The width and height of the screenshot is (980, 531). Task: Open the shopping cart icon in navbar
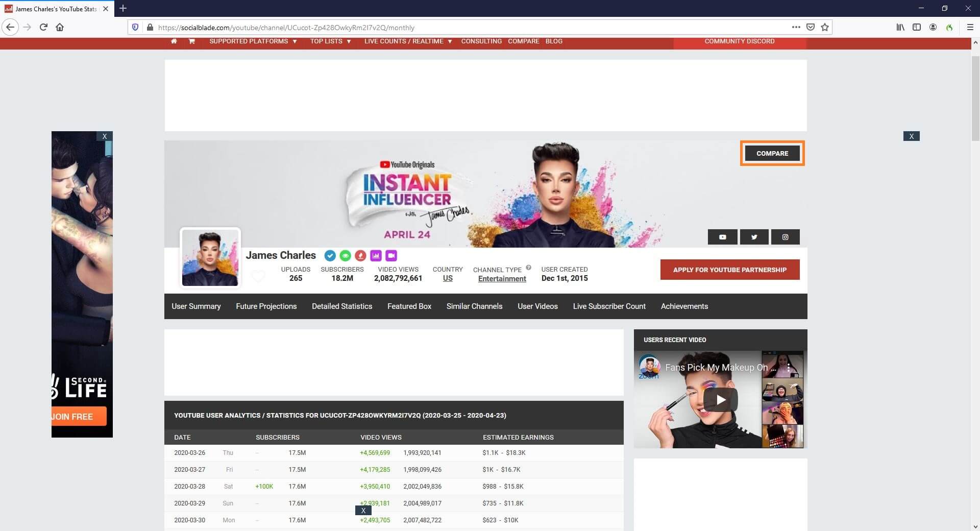(x=192, y=41)
